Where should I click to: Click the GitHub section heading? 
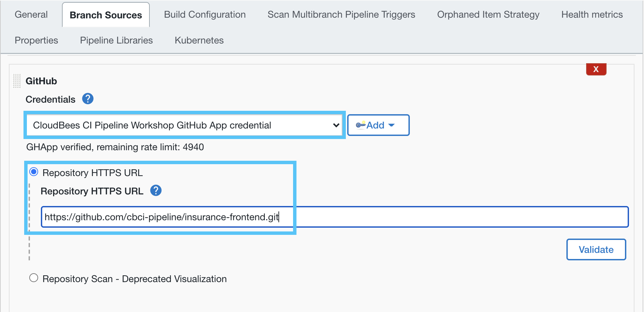(41, 81)
